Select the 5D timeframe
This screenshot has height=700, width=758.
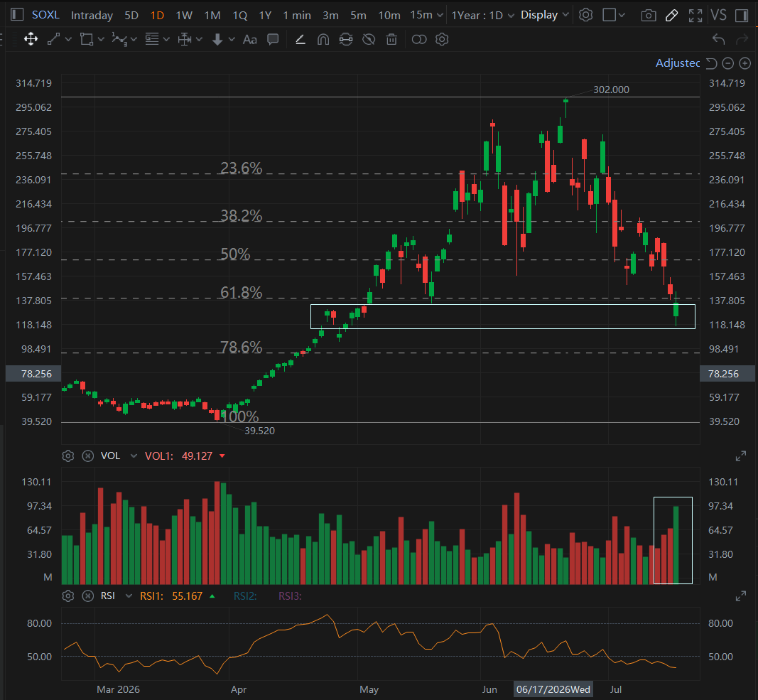coord(131,16)
